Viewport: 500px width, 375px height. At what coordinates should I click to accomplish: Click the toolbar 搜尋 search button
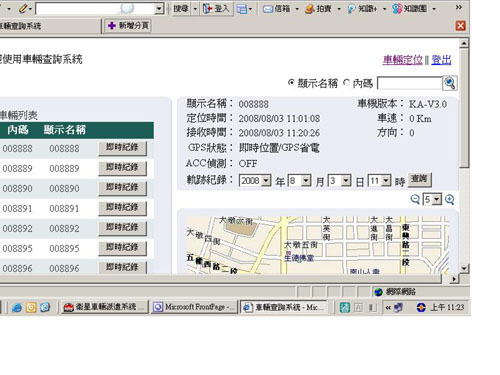[x=181, y=9]
